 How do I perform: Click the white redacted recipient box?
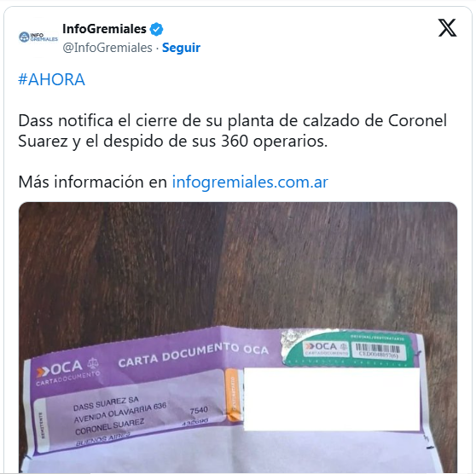click(332, 399)
